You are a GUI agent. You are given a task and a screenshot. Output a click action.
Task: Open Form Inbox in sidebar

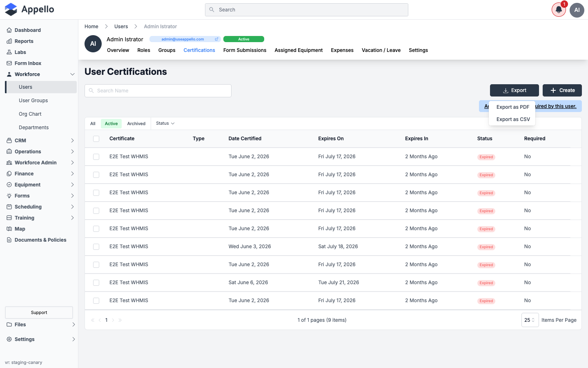tap(28, 63)
